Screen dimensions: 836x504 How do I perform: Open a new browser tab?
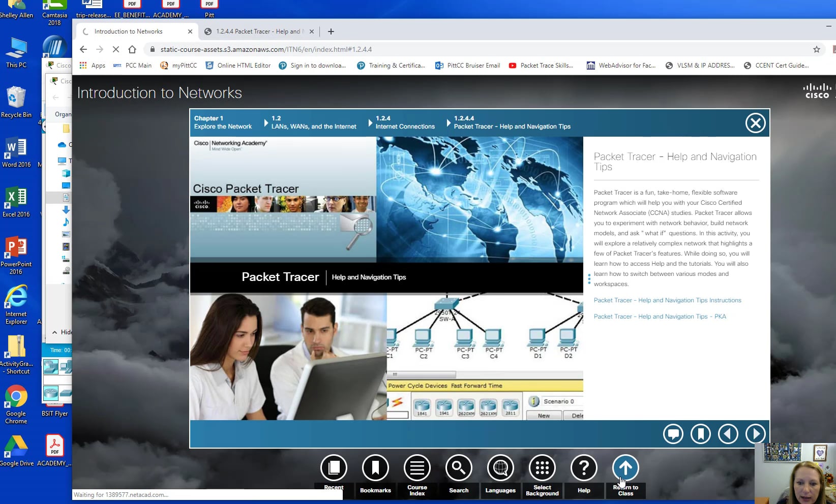pyautogui.click(x=331, y=31)
